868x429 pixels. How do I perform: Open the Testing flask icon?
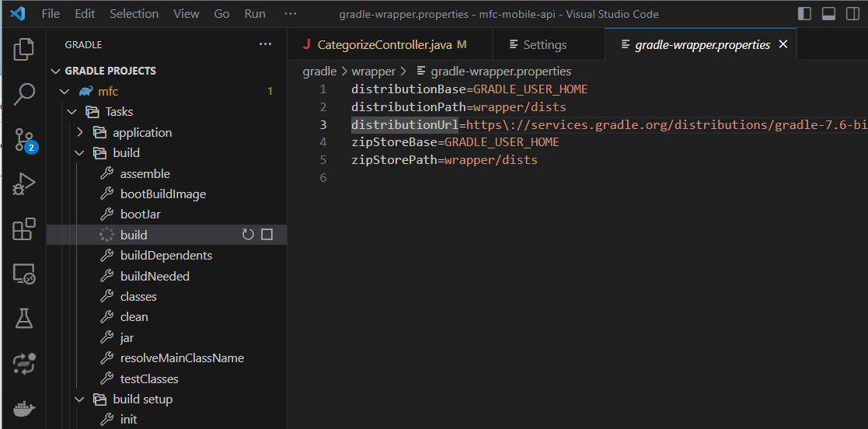point(23,319)
